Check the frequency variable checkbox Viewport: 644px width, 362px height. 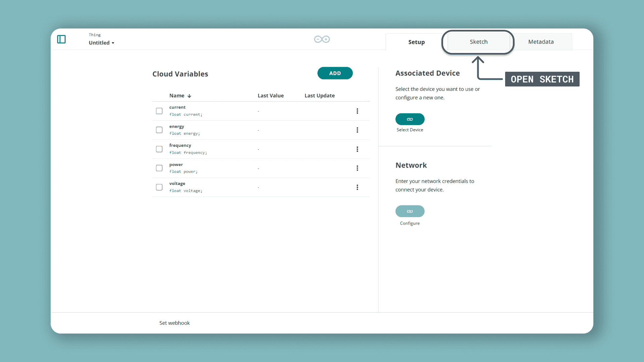(159, 149)
